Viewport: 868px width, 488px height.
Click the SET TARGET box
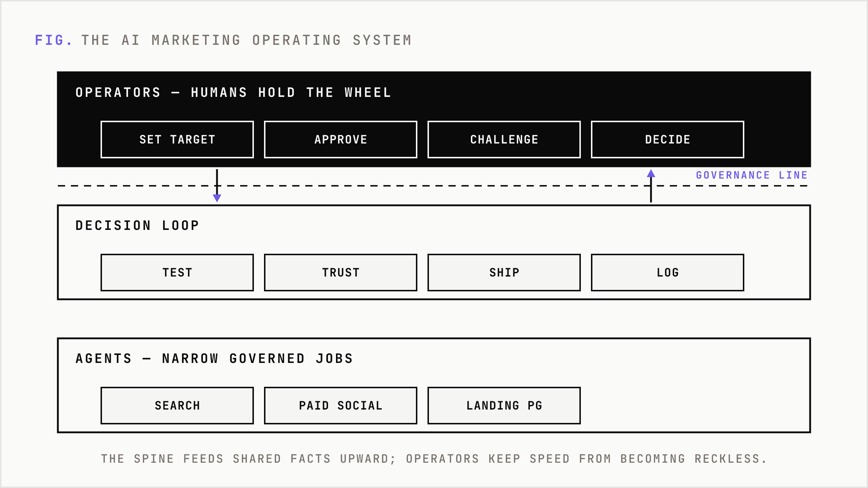coord(177,140)
